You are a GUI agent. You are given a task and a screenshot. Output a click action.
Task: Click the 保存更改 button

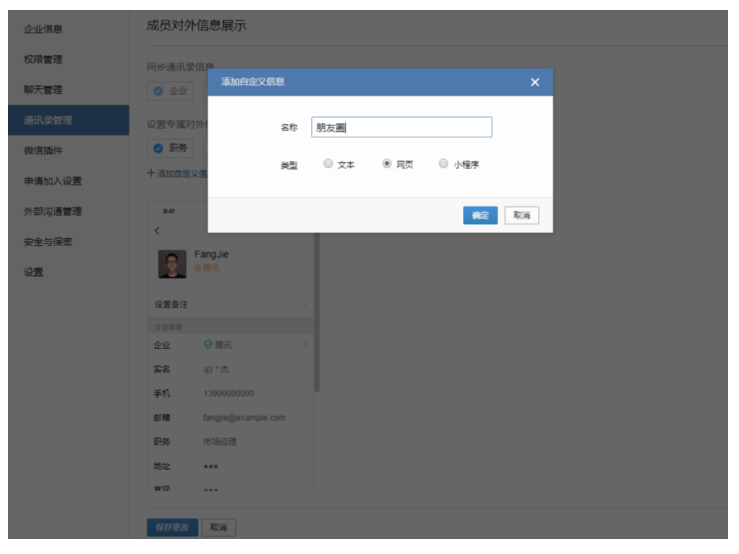172,527
